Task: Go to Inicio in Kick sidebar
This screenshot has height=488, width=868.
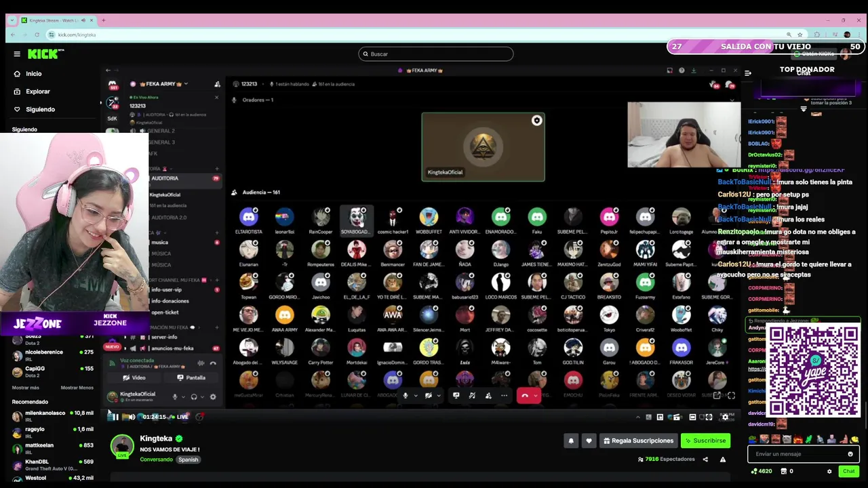Action: [x=27, y=74]
